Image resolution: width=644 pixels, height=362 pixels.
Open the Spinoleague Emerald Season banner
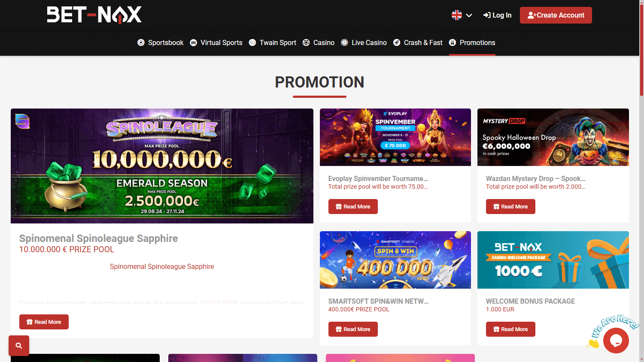162,166
